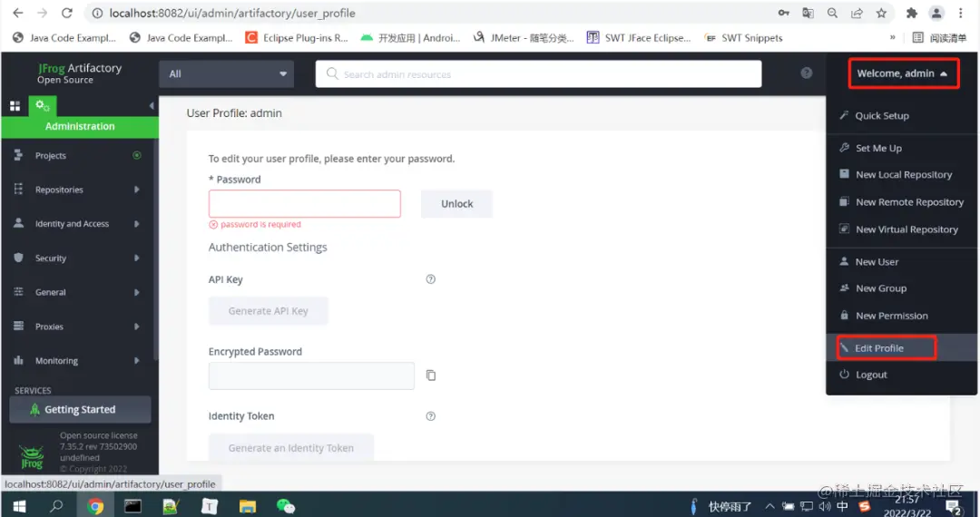The width and height of the screenshot is (980, 517).
Task: Expand the General menu arrow
Action: coord(136,292)
